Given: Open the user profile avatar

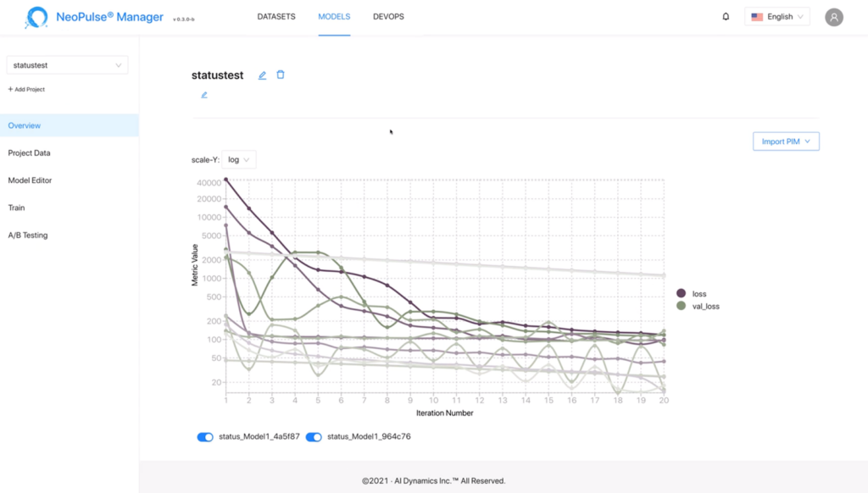Looking at the screenshot, I should pyautogui.click(x=834, y=17).
